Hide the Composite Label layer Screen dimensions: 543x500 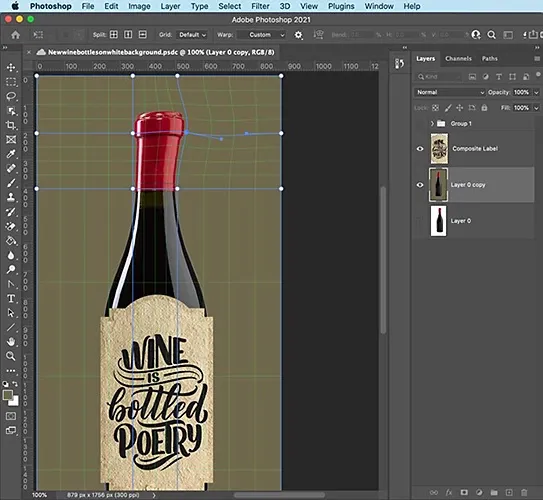420,149
